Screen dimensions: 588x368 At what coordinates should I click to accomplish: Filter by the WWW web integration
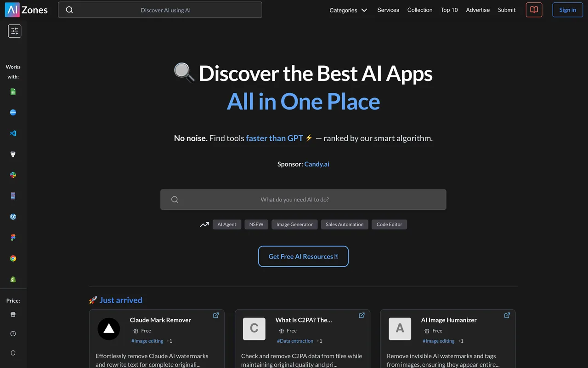tap(13, 112)
